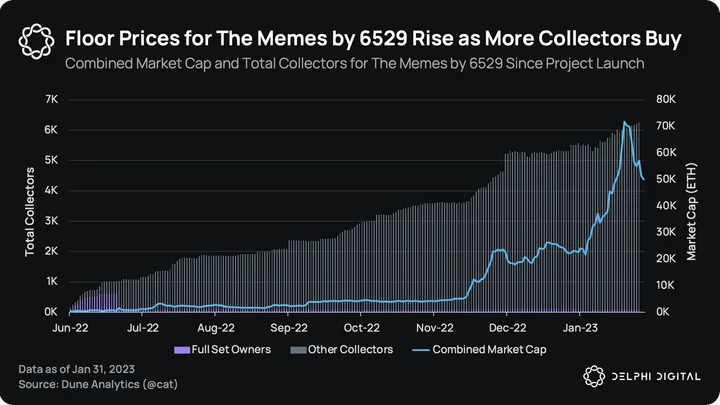Click the Total Collectors axis title
Image resolution: width=720 pixels, height=405 pixels.
[x=30, y=212]
